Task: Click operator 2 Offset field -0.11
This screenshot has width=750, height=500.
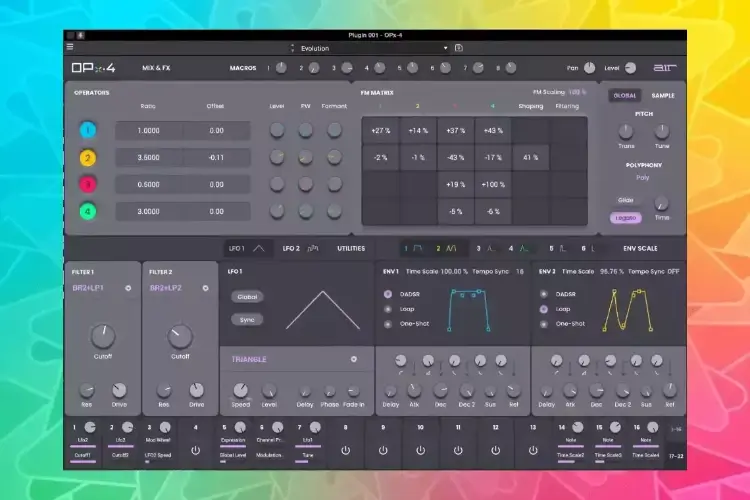Action: (x=216, y=157)
